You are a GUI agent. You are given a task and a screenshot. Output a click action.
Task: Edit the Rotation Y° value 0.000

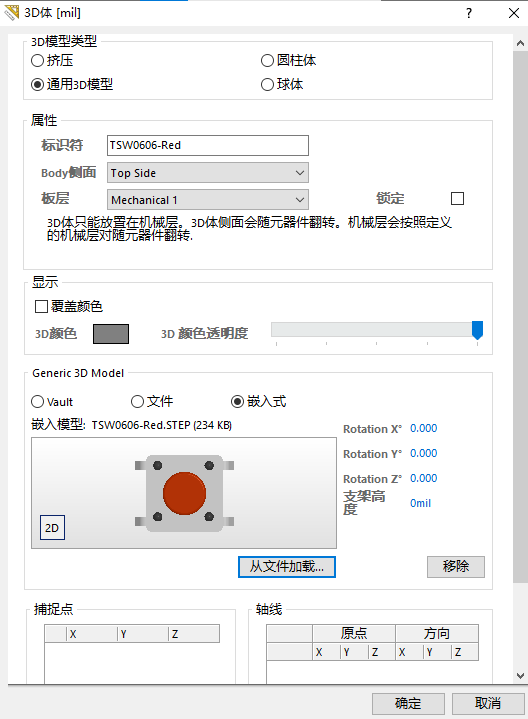coord(423,454)
